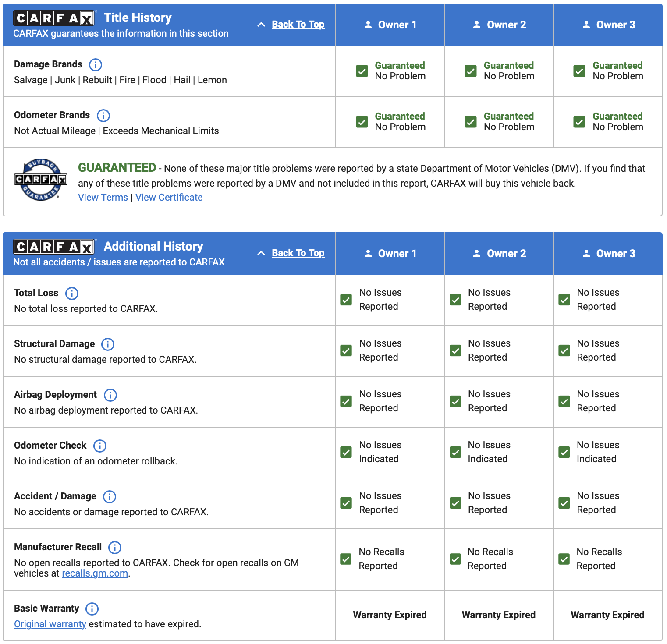Click Warranty Expired text for Owner 2
The width and height of the screenshot is (667, 644).
click(499, 615)
